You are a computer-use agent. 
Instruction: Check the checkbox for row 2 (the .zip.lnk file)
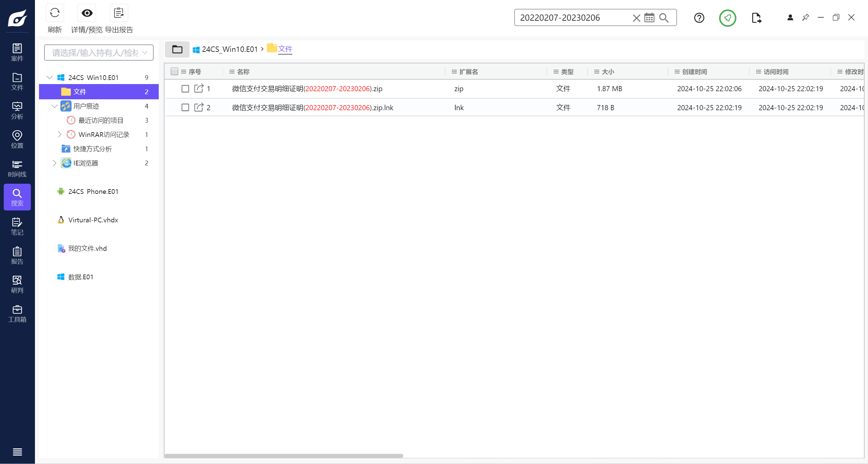[185, 108]
